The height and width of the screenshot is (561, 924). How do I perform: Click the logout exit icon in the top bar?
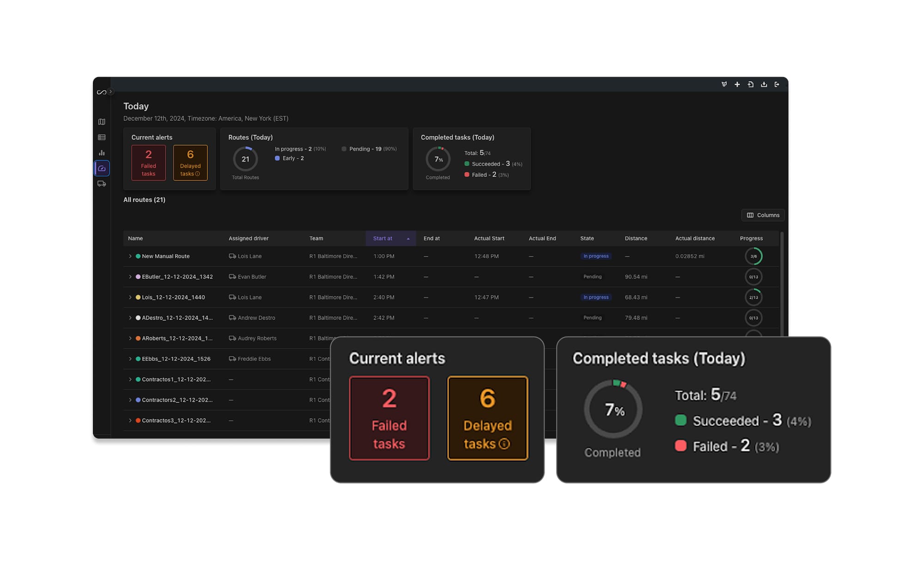coord(777,85)
